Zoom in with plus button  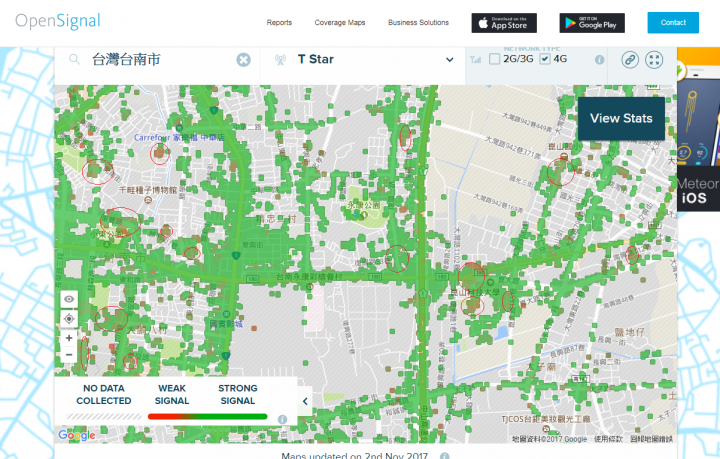pyautogui.click(x=69, y=338)
